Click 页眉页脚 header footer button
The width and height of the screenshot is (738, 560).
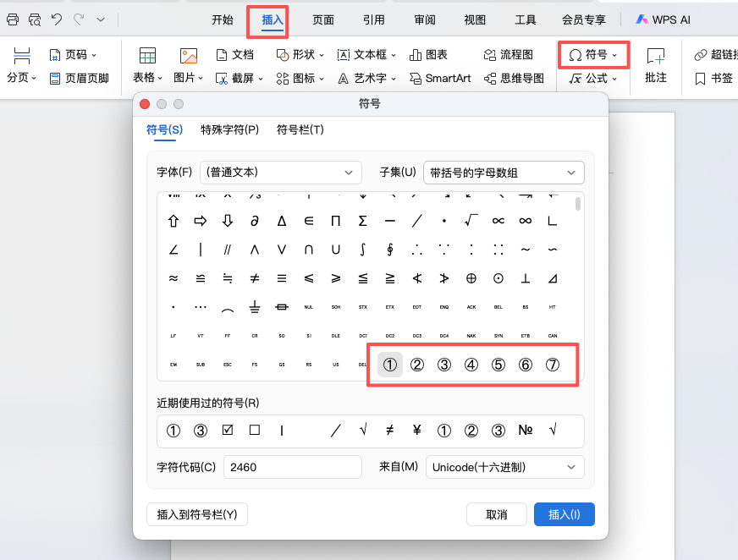[80, 78]
